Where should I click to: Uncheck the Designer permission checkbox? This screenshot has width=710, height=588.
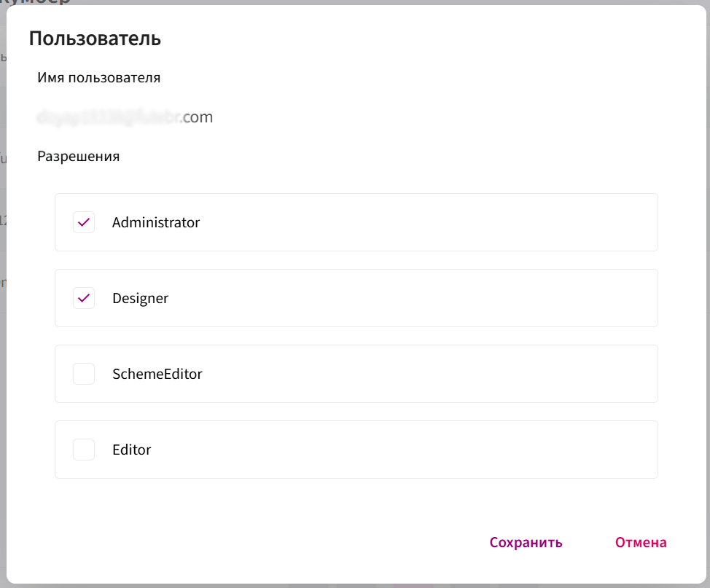tap(84, 298)
